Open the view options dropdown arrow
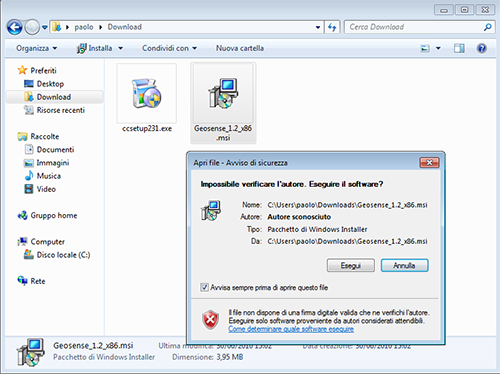500x374 pixels. pyautogui.click(x=438, y=48)
